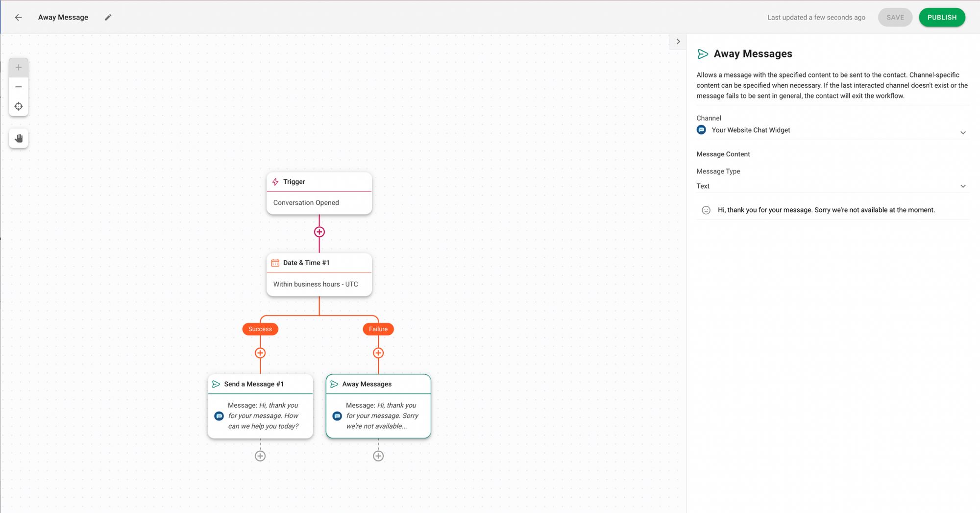Screen dimensions: 980x513
Task: Click the Save button
Action: (x=895, y=17)
